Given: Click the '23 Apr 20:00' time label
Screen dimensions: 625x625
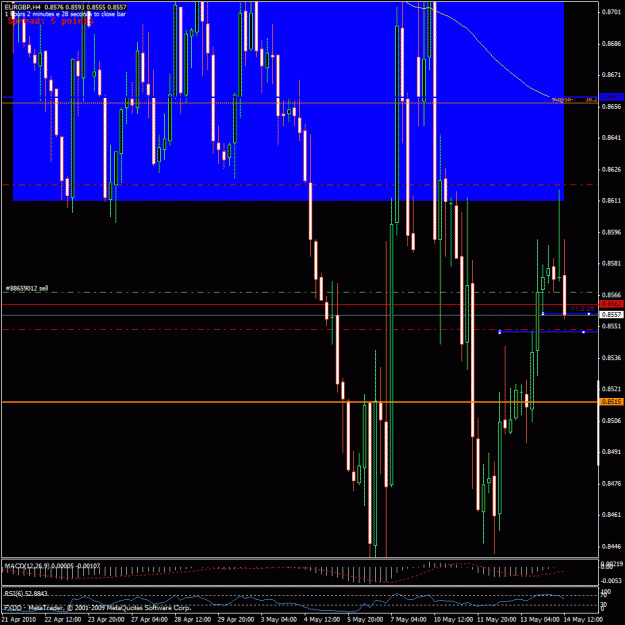Looking at the screenshot, I should pyautogui.click(x=106, y=620).
